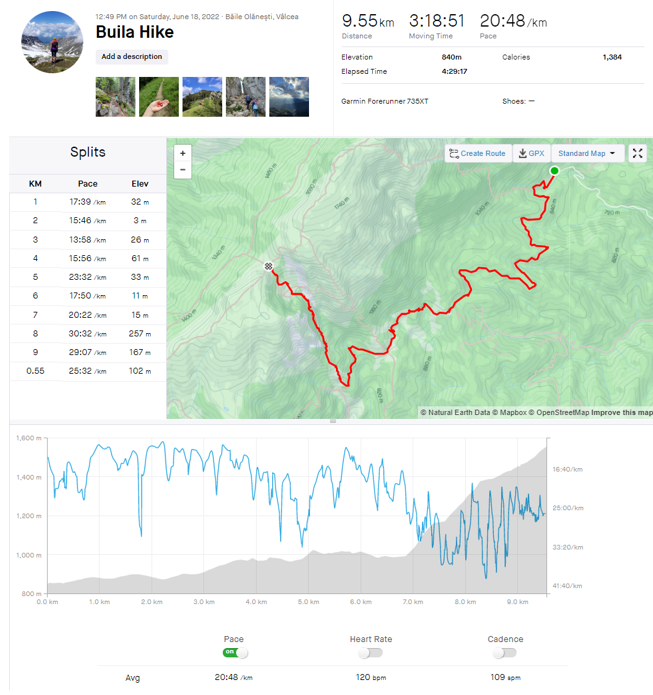Open the Improve this map link
This screenshot has height=695, width=653.
point(621,412)
